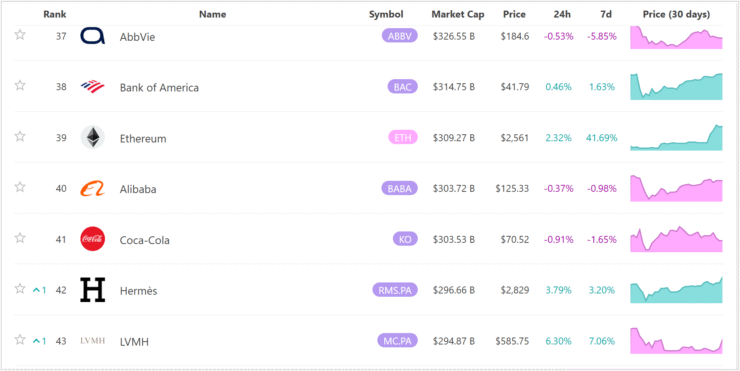This screenshot has width=740, height=371.
Task: Click the 7d column header
Action: point(606,15)
